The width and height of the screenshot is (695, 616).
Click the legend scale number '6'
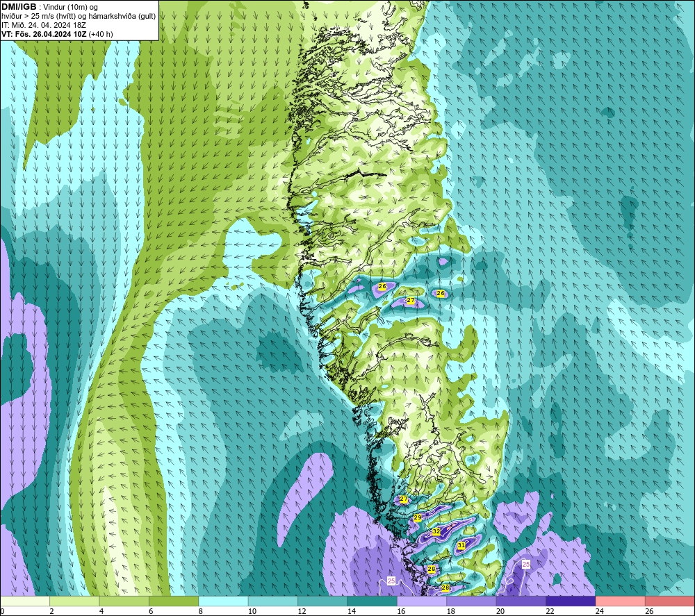point(151,611)
